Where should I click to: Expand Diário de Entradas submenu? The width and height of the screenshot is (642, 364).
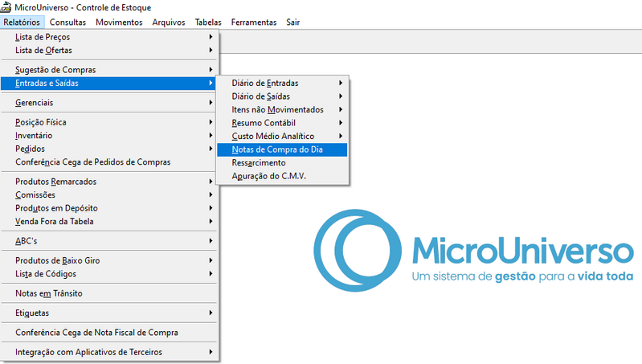tap(282, 83)
